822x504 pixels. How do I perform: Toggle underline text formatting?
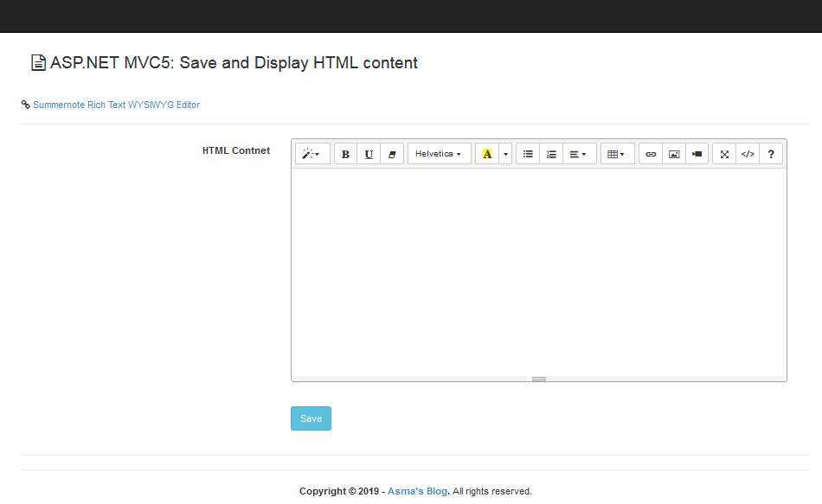click(x=369, y=153)
